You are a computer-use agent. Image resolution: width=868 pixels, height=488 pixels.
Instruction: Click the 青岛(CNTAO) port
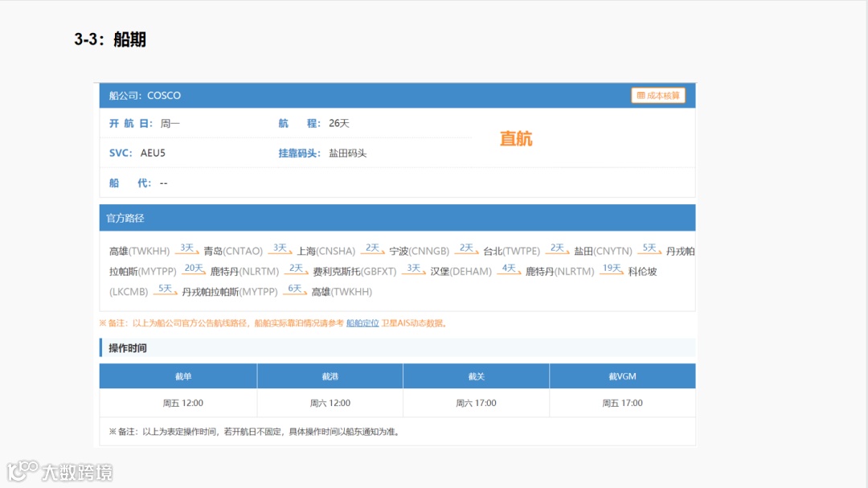pyautogui.click(x=233, y=251)
